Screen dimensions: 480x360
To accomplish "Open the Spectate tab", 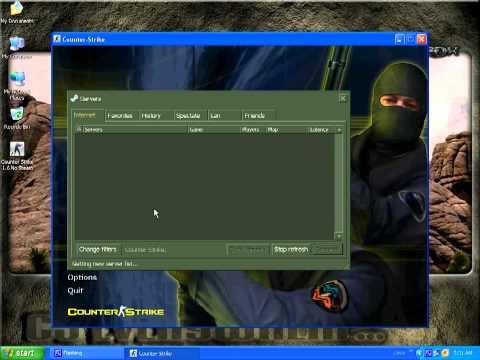I will point(190,116).
